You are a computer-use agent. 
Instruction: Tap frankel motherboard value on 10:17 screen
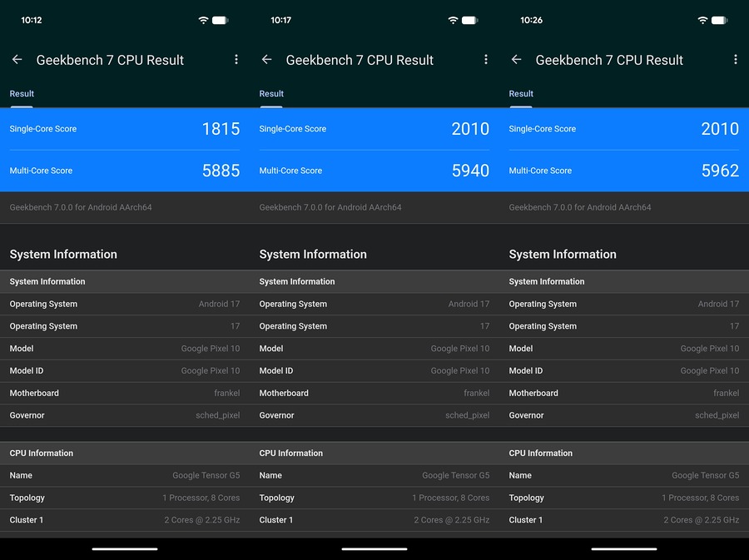pos(477,393)
